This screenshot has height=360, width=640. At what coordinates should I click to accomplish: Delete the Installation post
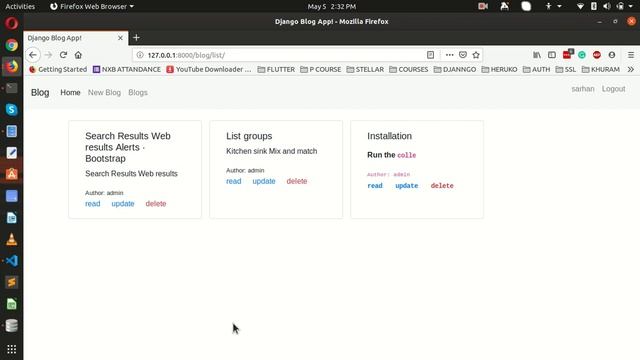click(442, 186)
